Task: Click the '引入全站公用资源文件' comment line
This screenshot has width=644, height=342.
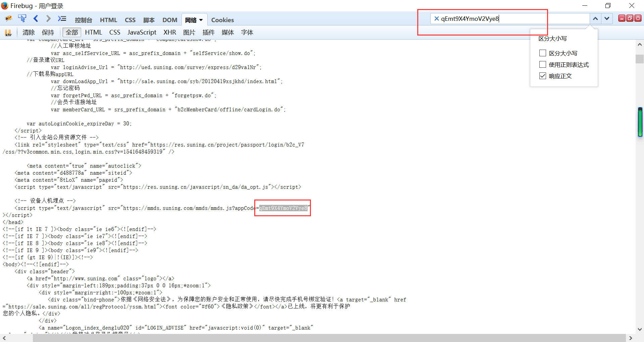Action: (57, 137)
